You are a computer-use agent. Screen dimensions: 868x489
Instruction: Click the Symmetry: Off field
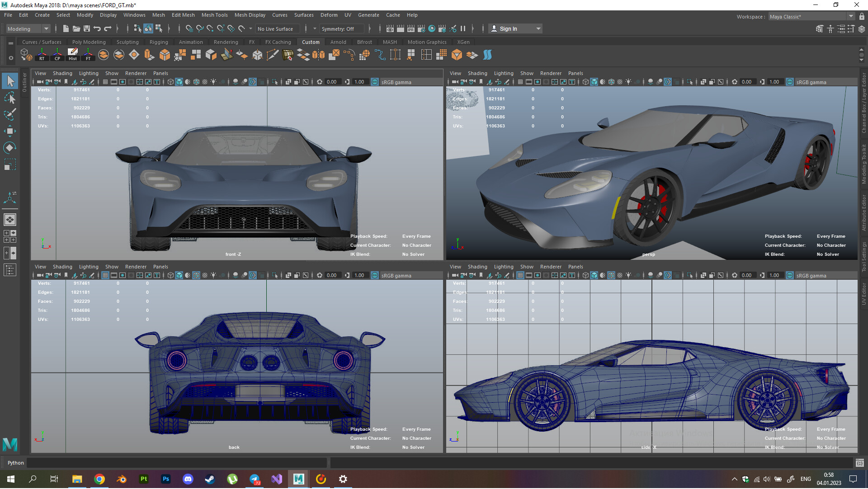tap(341, 28)
